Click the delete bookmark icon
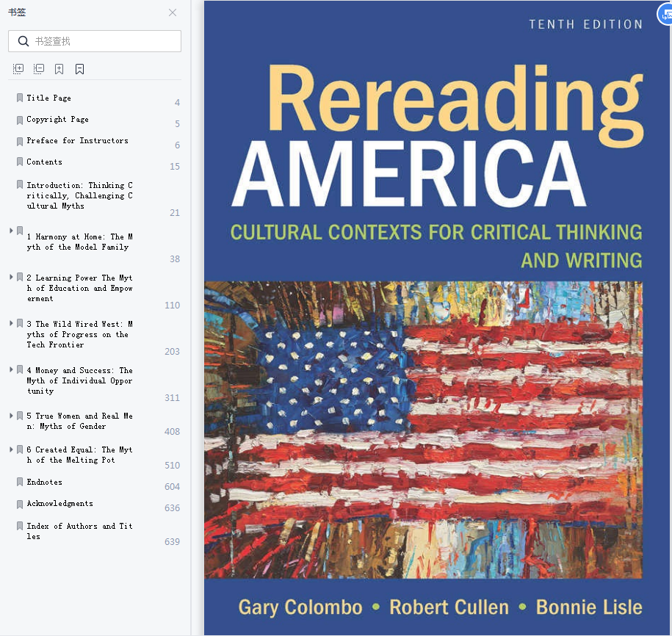The width and height of the screenshot is (672, 636). 80,69
